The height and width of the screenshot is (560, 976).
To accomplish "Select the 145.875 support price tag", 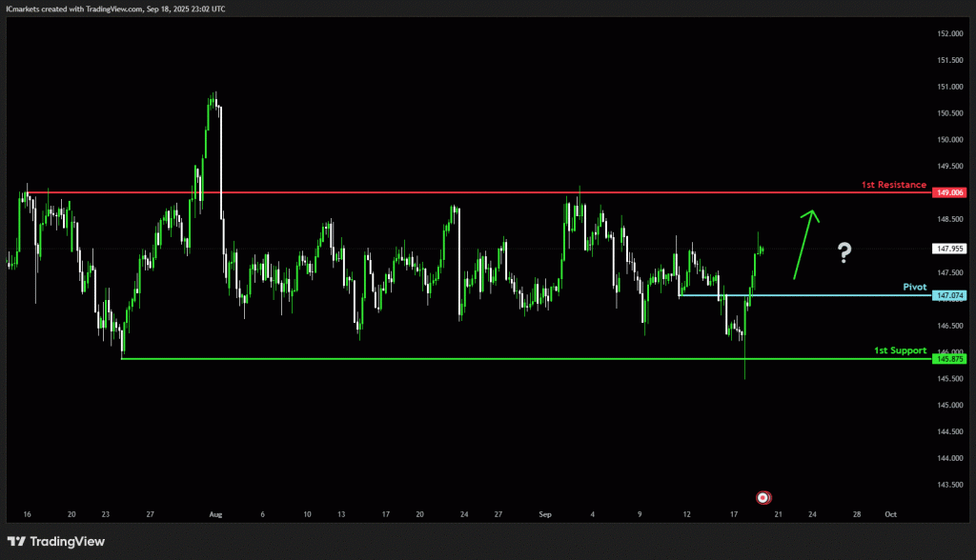I will coord(949,359).
